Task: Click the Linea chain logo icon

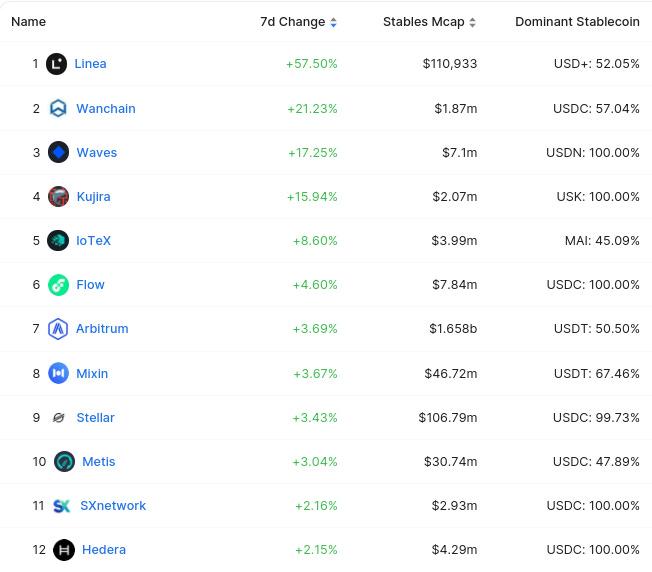Action: (x=57, y=64)
